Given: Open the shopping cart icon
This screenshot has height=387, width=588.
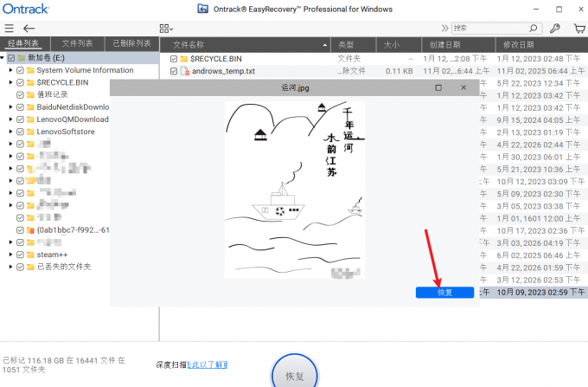Looking at the screenshot, I should pos(579,29).
